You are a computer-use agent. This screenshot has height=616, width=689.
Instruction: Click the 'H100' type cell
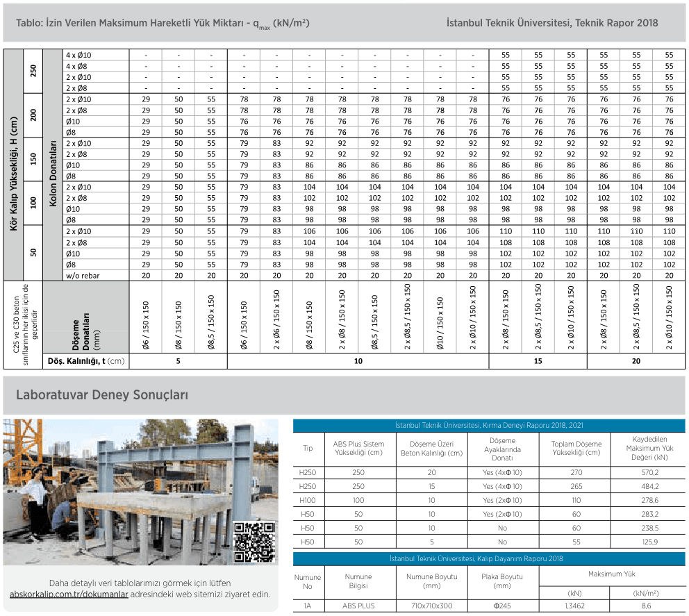click(308, 500)
